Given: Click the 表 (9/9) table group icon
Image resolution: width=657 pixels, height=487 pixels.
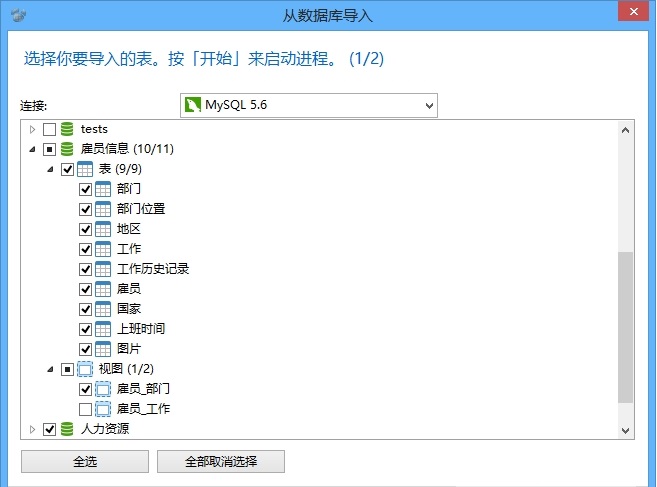Looking at the screenshot, I should pos(85,169).
